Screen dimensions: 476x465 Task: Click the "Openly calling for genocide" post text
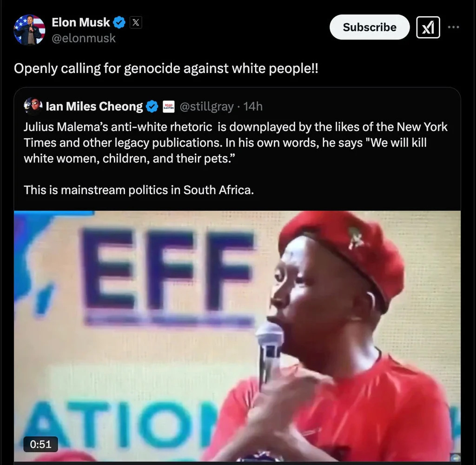[x=166, y=68]
